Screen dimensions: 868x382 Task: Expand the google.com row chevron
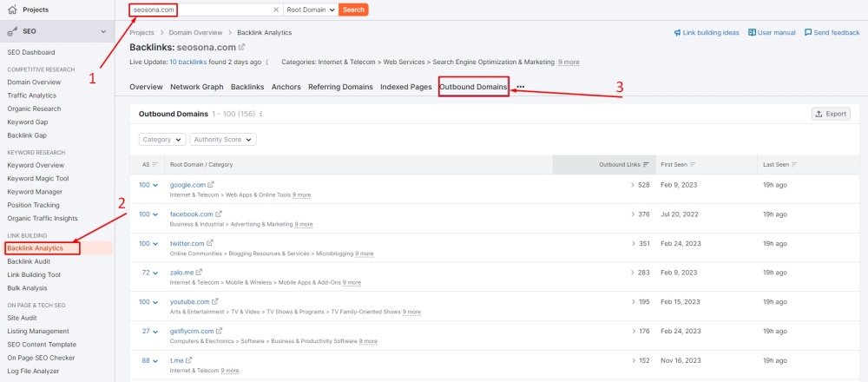click(x=155, y=185)
